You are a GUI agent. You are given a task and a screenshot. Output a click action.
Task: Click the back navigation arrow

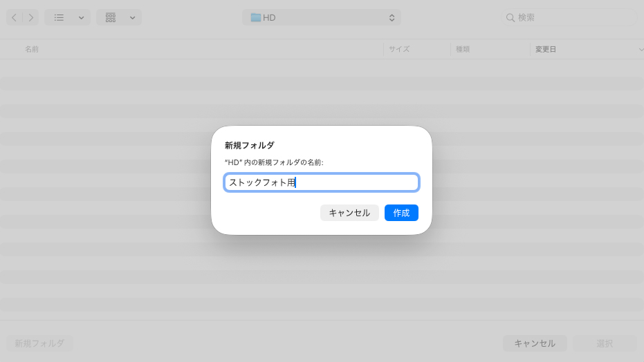15,18
